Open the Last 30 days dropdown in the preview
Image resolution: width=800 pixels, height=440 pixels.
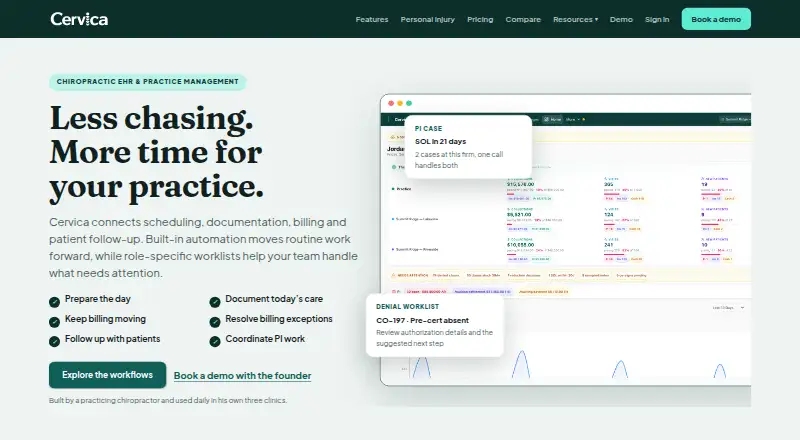click(x=729, y=308)
